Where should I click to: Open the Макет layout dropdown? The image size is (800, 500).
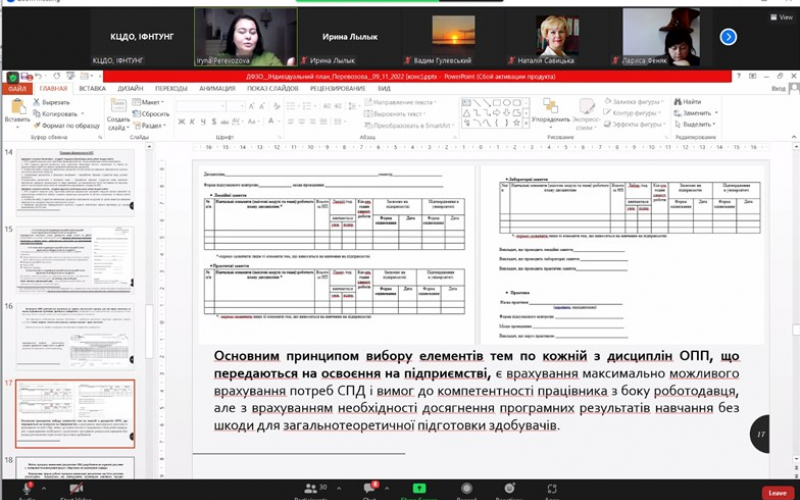[x=148, y=102]
